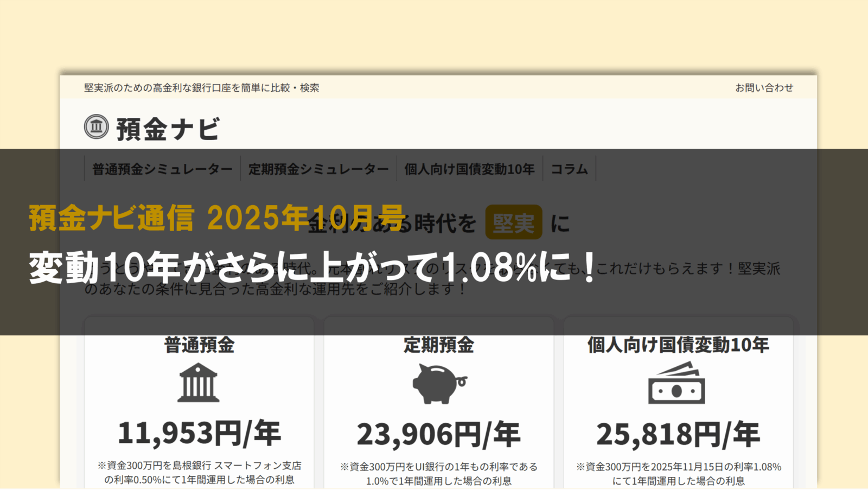Select the 普通預金 card heading
The width and height of the screenshot is (868, 490).
(199, 345)
